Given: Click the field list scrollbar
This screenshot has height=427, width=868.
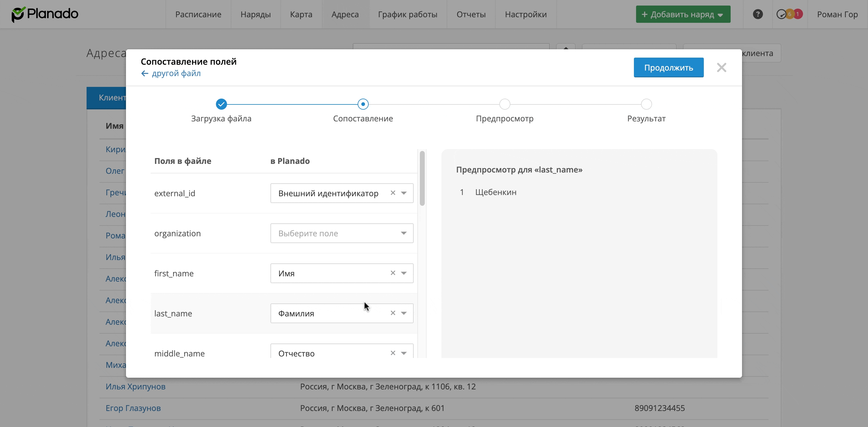Looking at the screenshot, I should 422,179.
